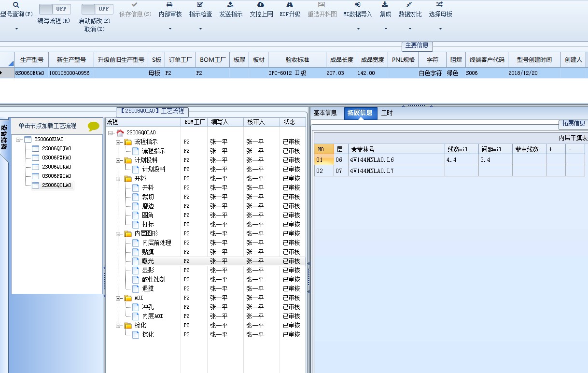Click the folder icon next to 开料 group
Viewport: 588px width, 373px height.
tap(128, 178)
